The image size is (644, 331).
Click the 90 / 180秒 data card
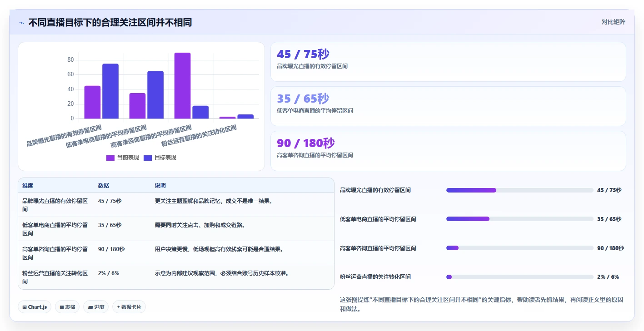448,151
